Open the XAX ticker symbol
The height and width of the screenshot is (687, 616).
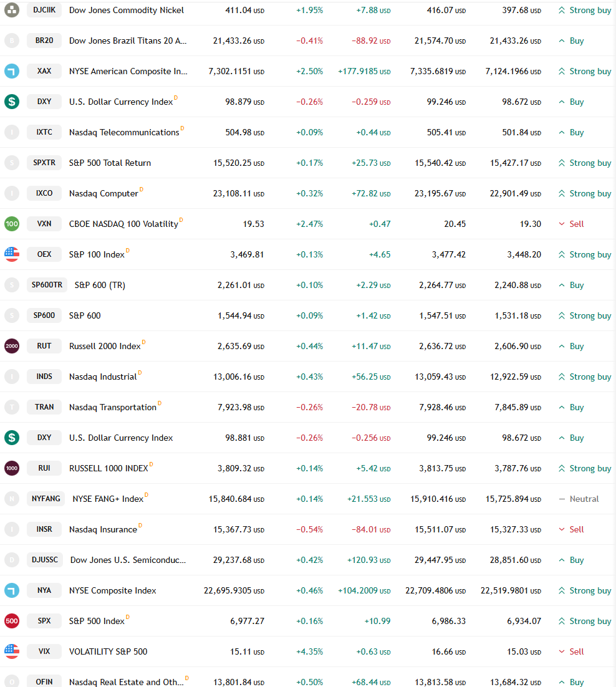coord(44,70)
